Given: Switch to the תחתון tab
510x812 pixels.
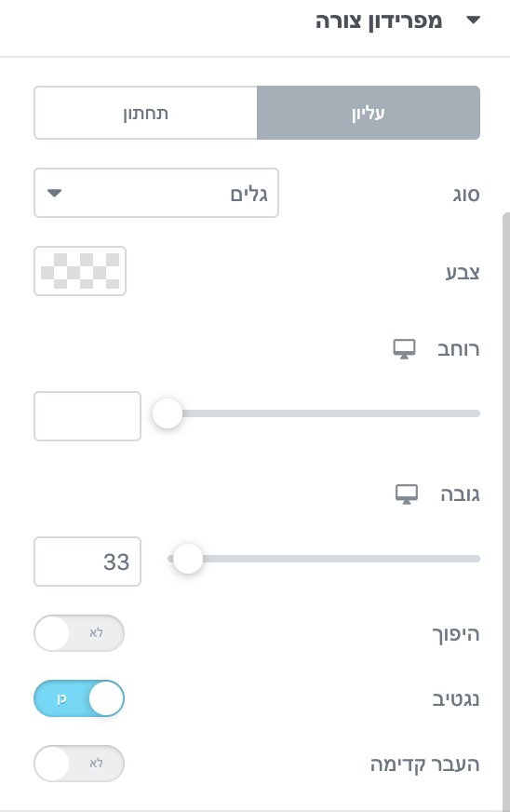Looking at the screenshot, I should tap(145, 113).
